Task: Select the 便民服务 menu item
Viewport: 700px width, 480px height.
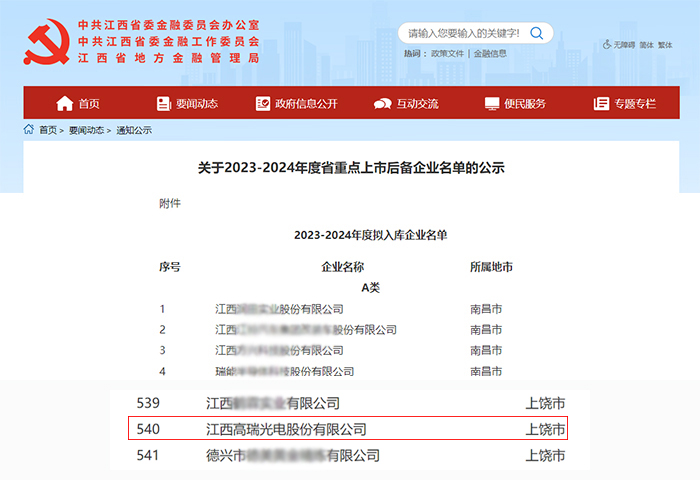Action: click(524, 104)
